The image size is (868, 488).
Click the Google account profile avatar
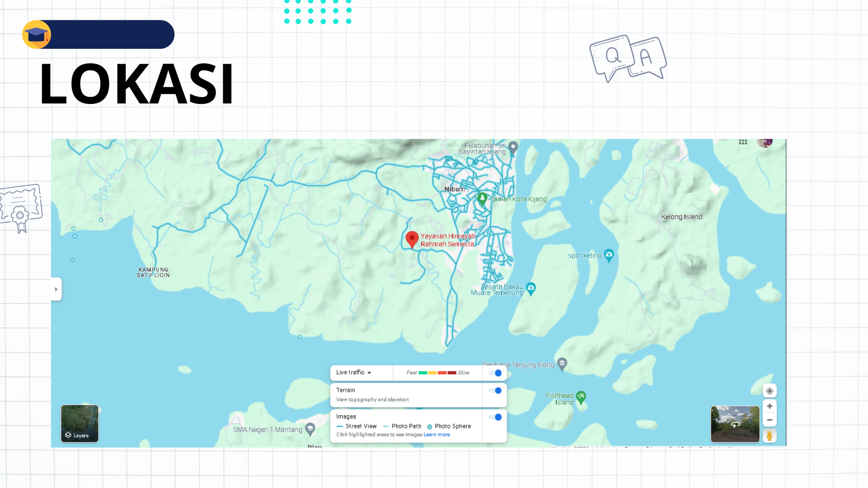pos(765,142)
